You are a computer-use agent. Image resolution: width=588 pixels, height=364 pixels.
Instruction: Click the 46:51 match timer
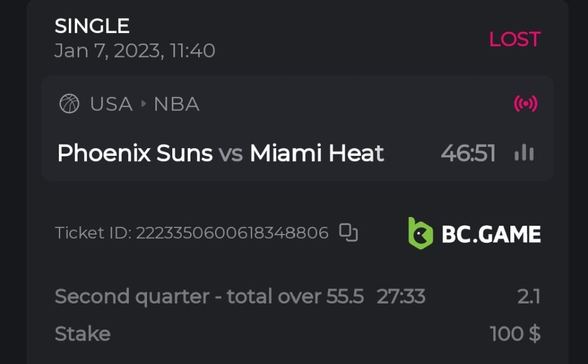click(468, 153)
